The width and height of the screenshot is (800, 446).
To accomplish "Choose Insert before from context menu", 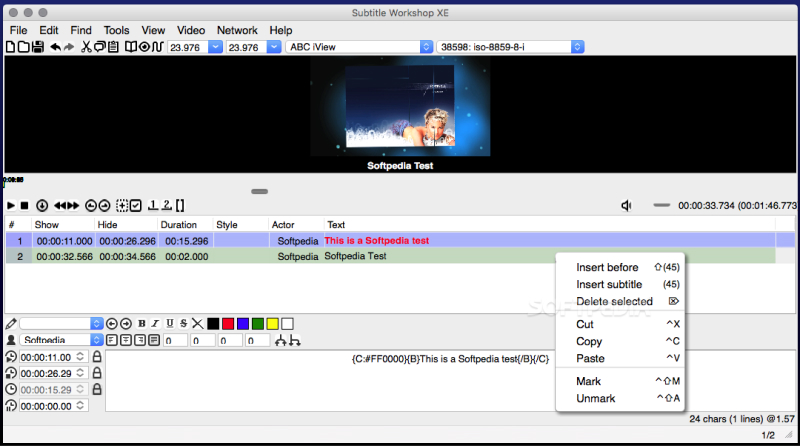I will click(620, 267).
